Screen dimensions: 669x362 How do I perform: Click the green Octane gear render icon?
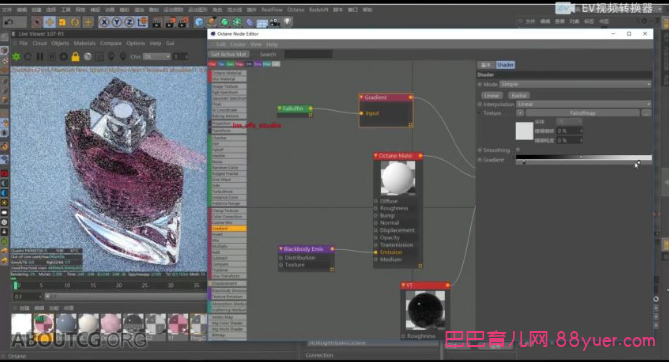click(16, 56)
